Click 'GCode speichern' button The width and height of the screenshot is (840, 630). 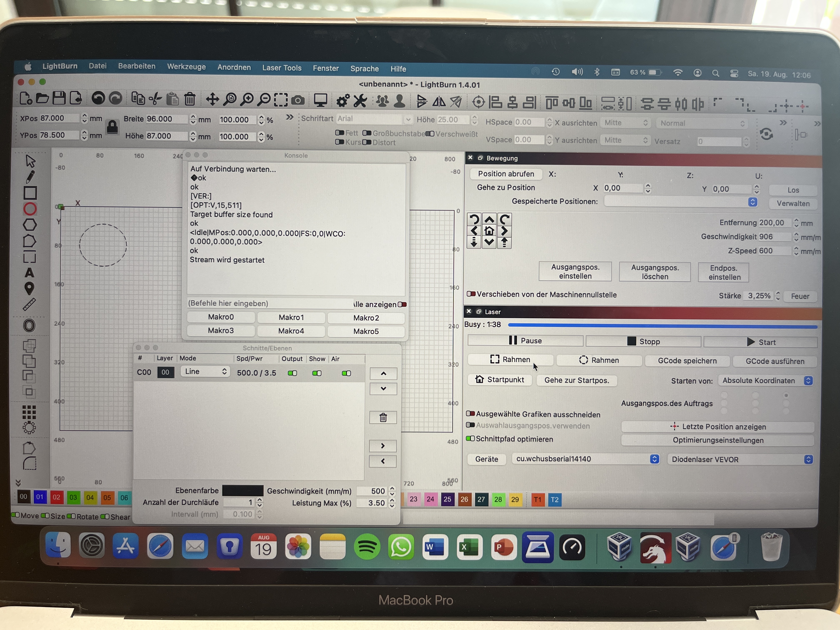tap(687, 361)
